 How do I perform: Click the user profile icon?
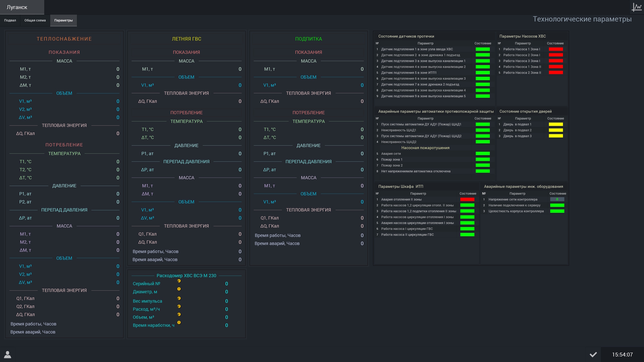point(8,355)
